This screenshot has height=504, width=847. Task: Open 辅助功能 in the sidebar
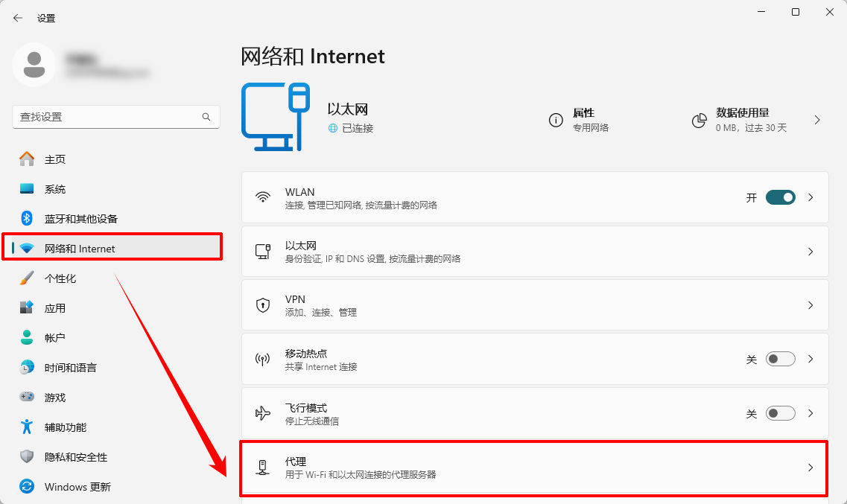pyautogui.click(x=115, y=427)
